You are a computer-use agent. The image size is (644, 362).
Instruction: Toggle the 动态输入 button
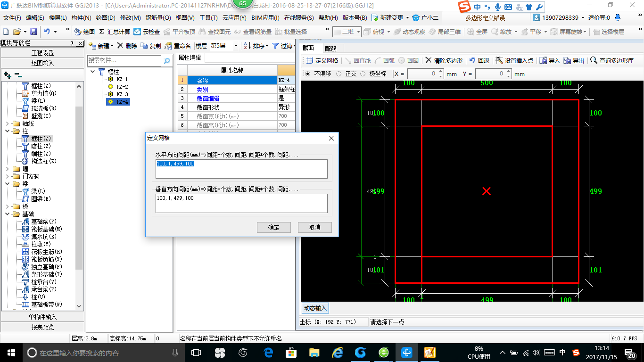[315, 308]
